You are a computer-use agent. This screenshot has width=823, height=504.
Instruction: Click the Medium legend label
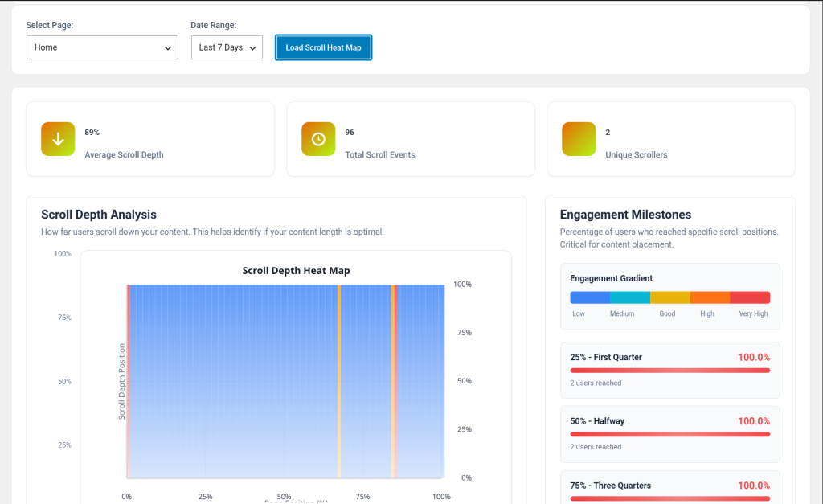point(622,313)
